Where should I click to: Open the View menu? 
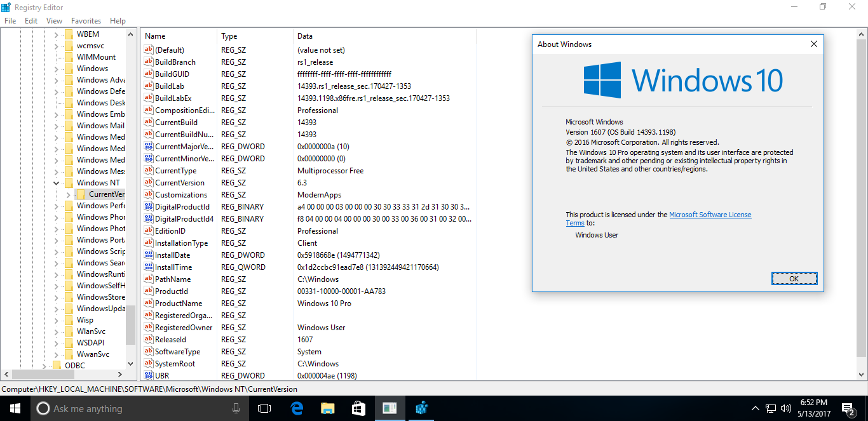(x=54, y=21)
